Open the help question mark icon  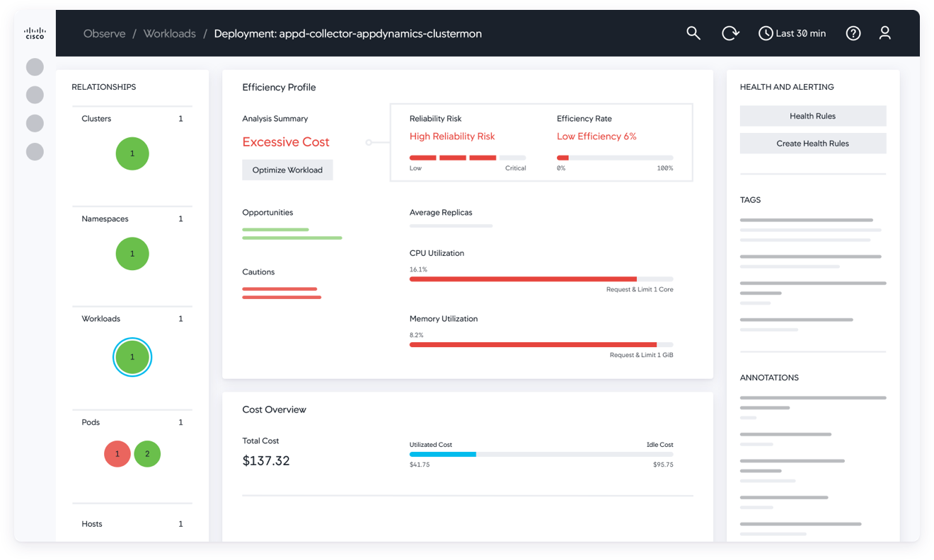[x=853, y=33]
